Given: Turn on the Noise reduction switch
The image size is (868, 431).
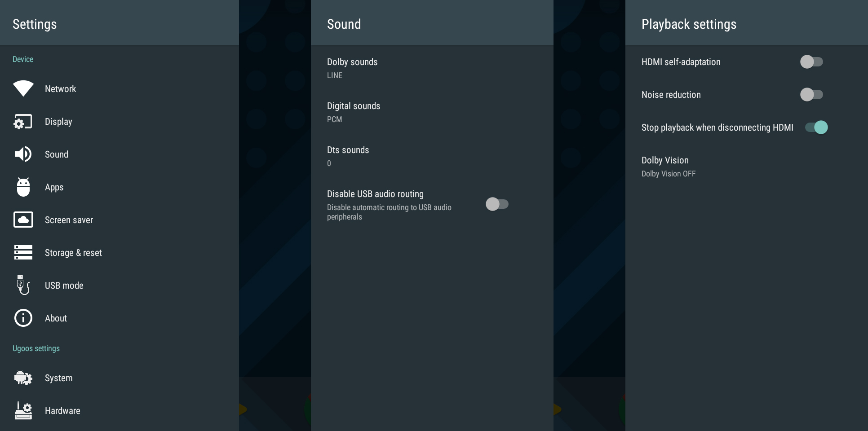Looking at the screenshot, I should coord(811,95).
